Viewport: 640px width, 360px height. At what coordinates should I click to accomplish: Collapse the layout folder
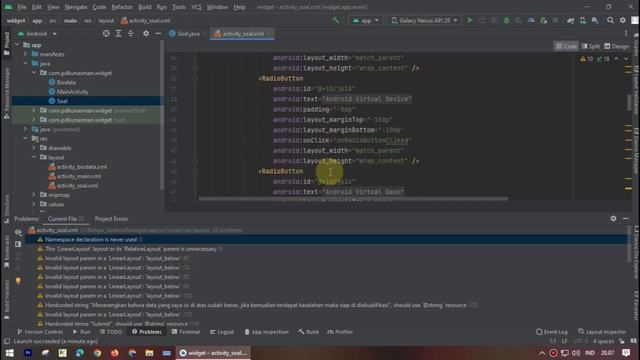point(34,157)
